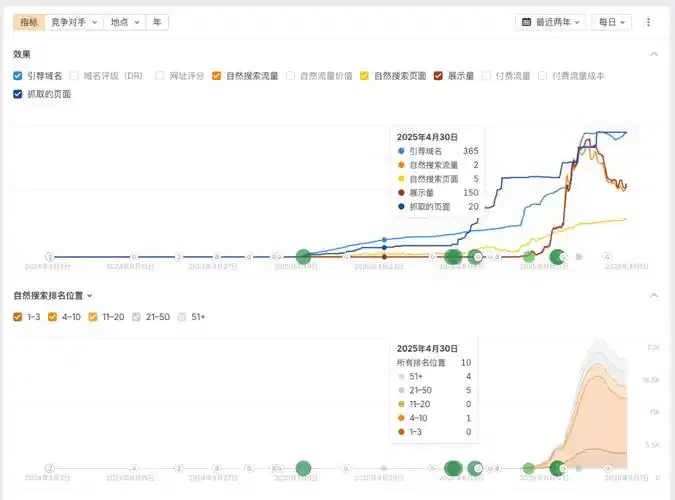
Task: Open the 竞争对手 dropdown
Action: coord(74,22)
